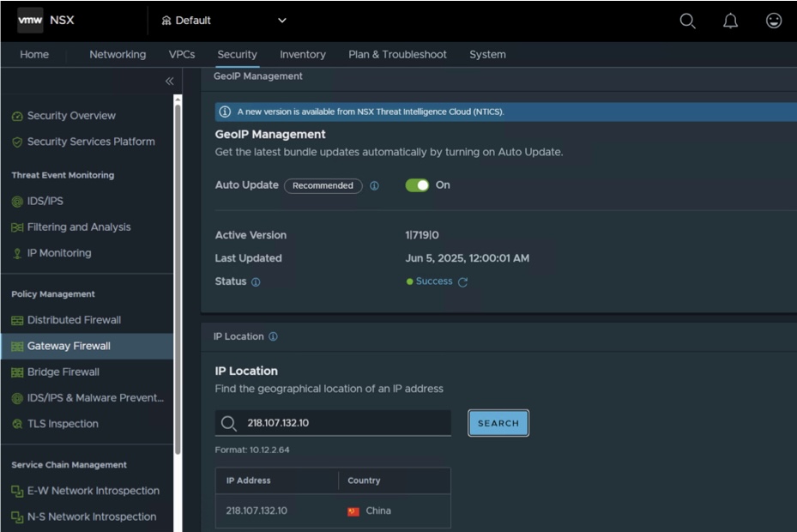
Task: Click the Bridge Firewall sidebar label
Action: tap(63, 372)
